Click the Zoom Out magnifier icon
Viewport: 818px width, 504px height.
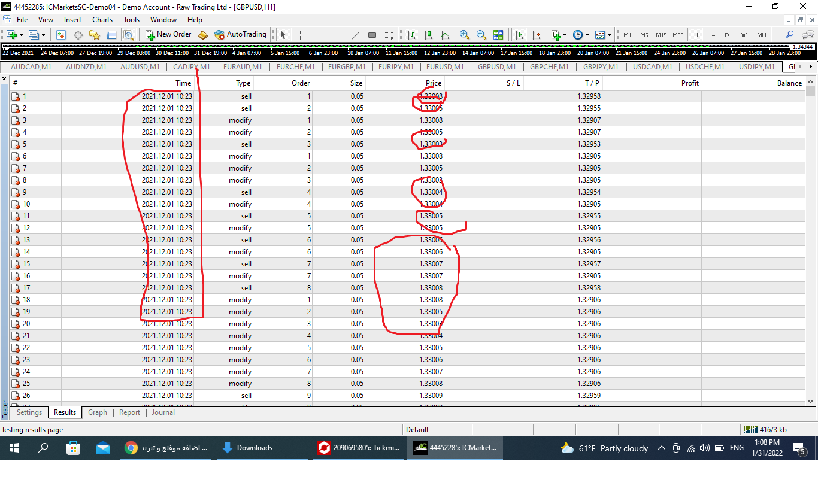[x=481, y=35]
